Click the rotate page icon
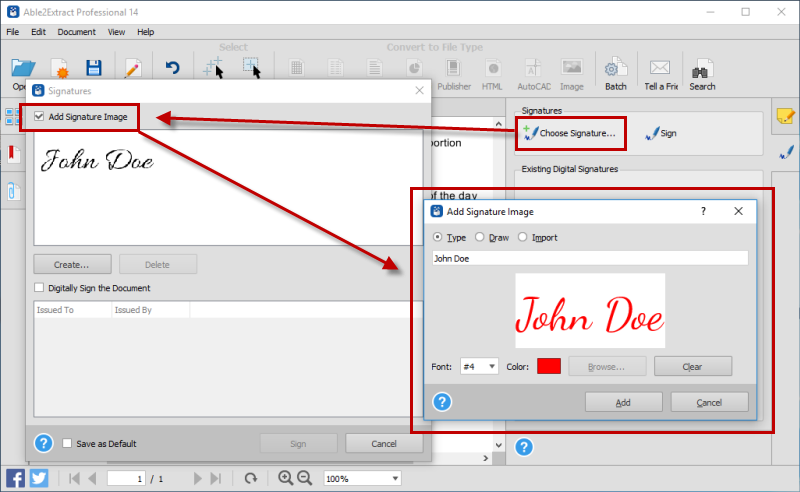The width and height of the screenshot is (800, 492). [251, 478]
